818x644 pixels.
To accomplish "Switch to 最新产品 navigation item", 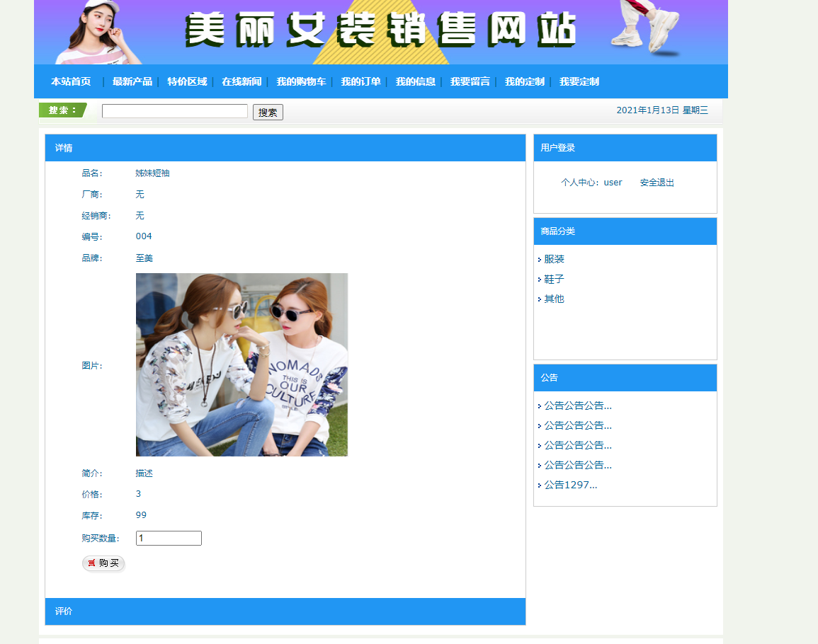I will [x=132, y=81].
